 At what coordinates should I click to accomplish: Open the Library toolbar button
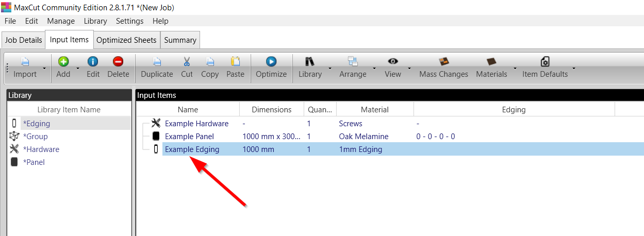[x=310, y=68]
